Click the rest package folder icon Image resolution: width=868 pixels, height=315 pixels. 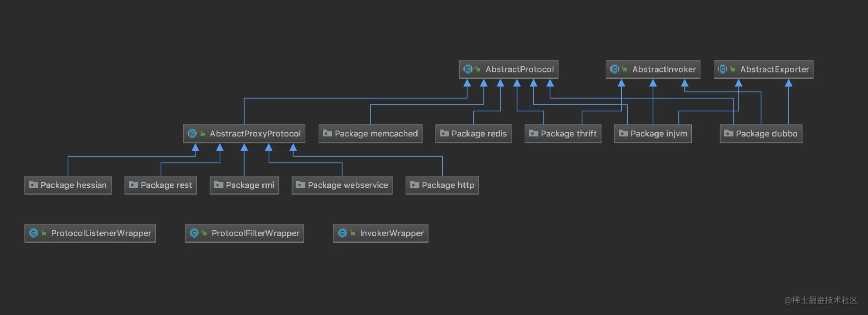coord(133,185)
